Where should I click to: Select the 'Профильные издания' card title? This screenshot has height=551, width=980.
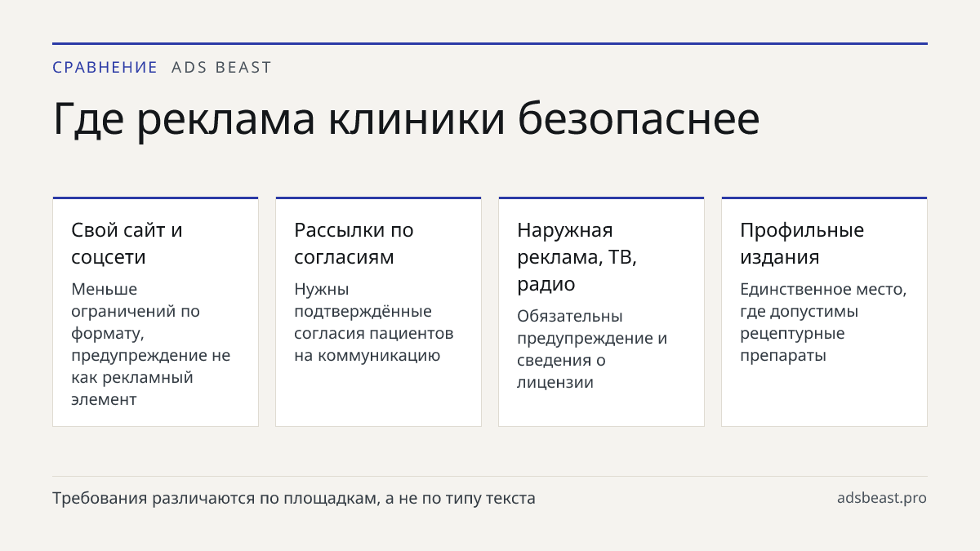pyautogui.click(x=802, y=243)
